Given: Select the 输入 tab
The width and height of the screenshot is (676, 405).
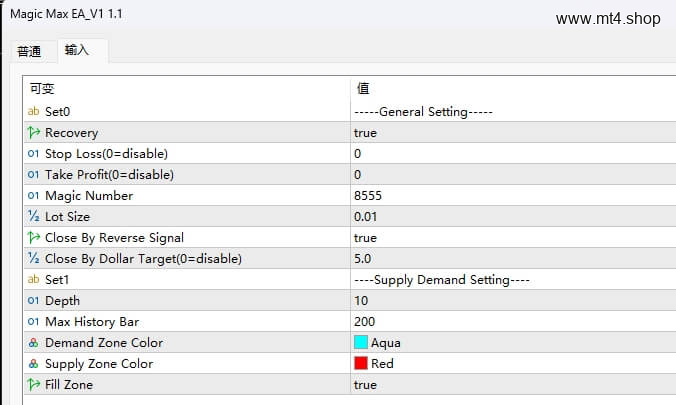Looking at the screenshot, I should coord(77,50).
